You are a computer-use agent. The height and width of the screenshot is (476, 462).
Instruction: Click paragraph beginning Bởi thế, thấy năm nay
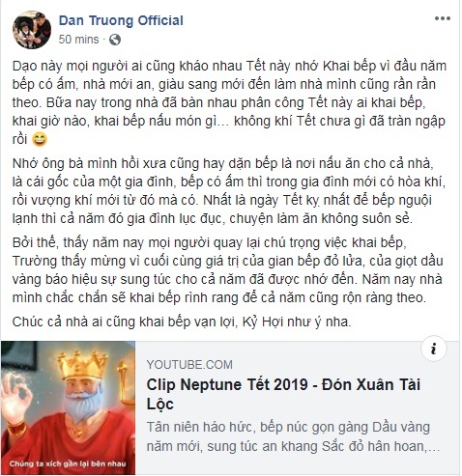coord(227,270)
